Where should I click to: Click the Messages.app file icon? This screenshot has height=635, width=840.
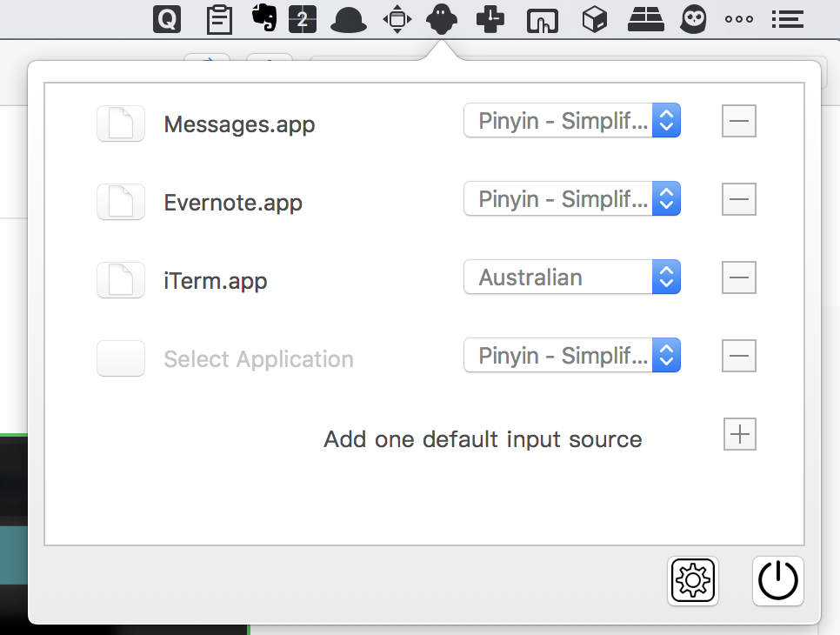(x=121, y=124)
